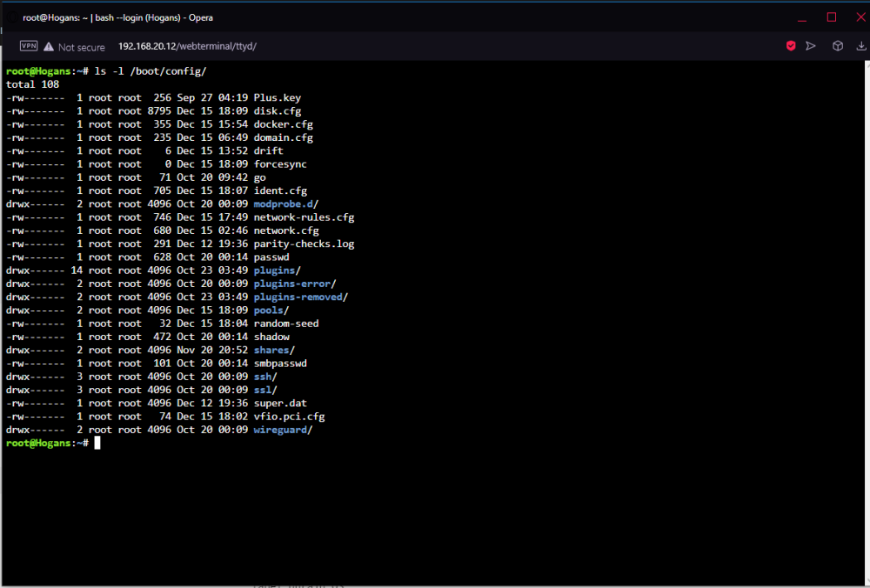Click the modprobe.d/ directory name
Image resolution: width=870 pixels, height=588 pixels.
click(x=286, y=204)
